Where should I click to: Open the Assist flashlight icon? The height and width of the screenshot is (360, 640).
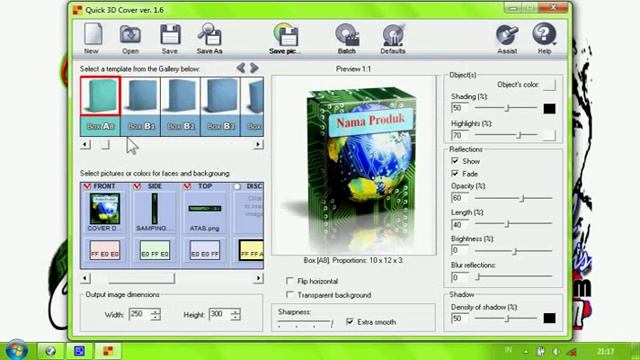coord(507,35)
